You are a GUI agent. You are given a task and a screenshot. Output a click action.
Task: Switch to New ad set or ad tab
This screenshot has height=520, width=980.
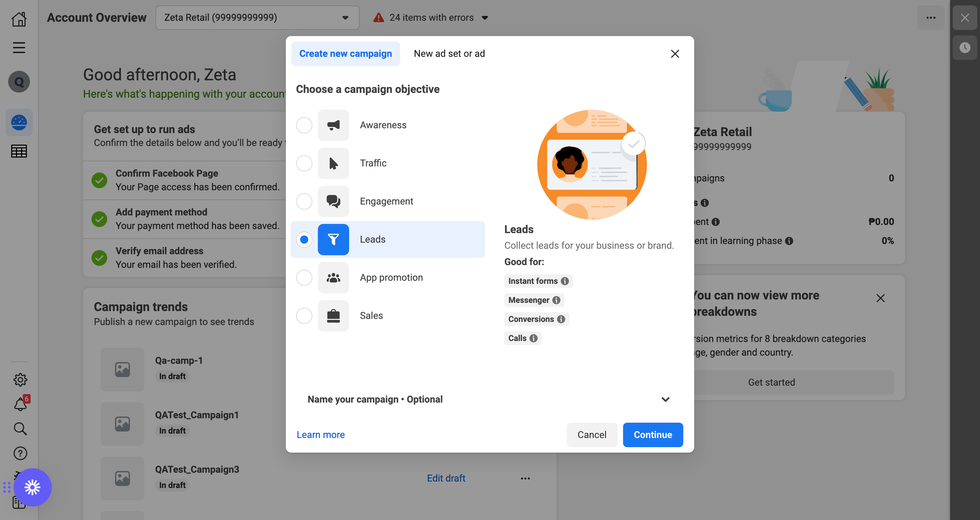tap(449, 54)
